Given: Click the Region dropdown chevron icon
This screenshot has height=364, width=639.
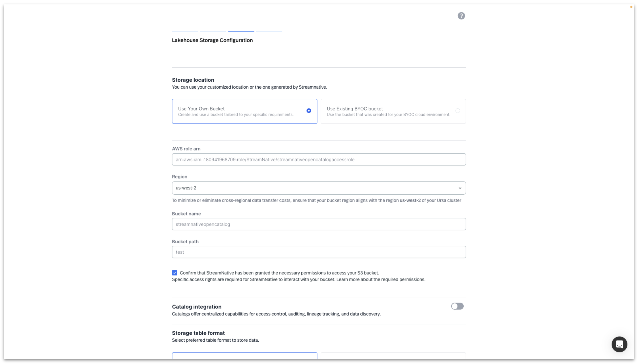Looking at the screenshot, I should point(460,188).
